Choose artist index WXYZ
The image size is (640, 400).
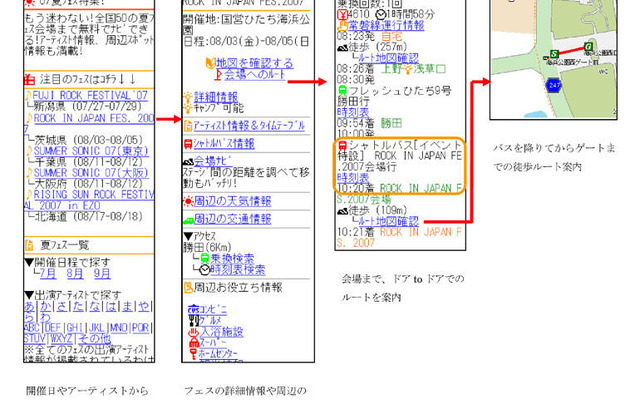coord(62,339)
